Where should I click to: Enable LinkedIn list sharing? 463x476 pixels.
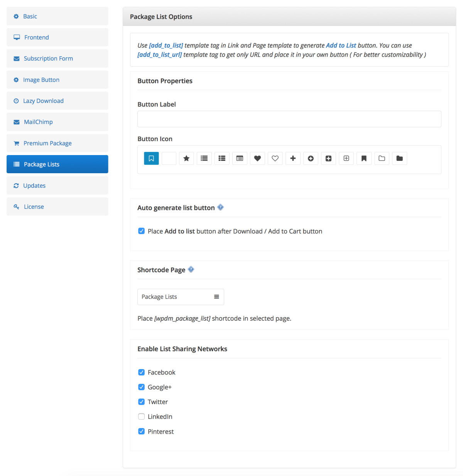[x=142, y=417]
